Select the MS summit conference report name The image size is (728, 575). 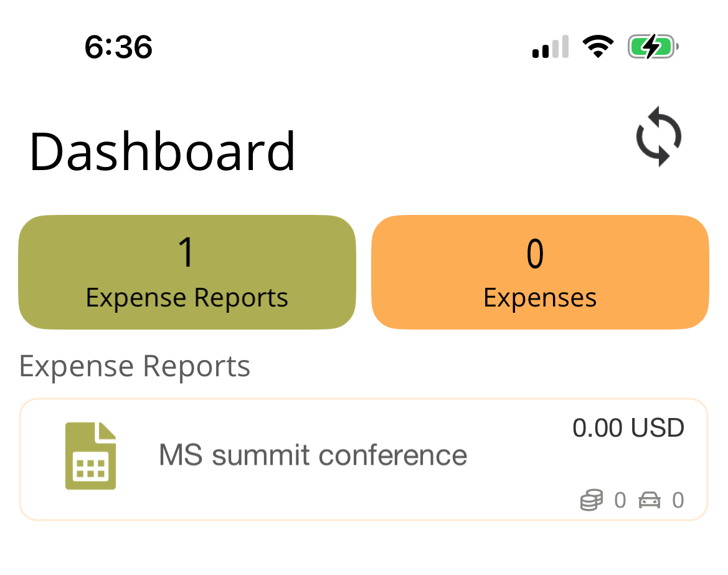313,455
